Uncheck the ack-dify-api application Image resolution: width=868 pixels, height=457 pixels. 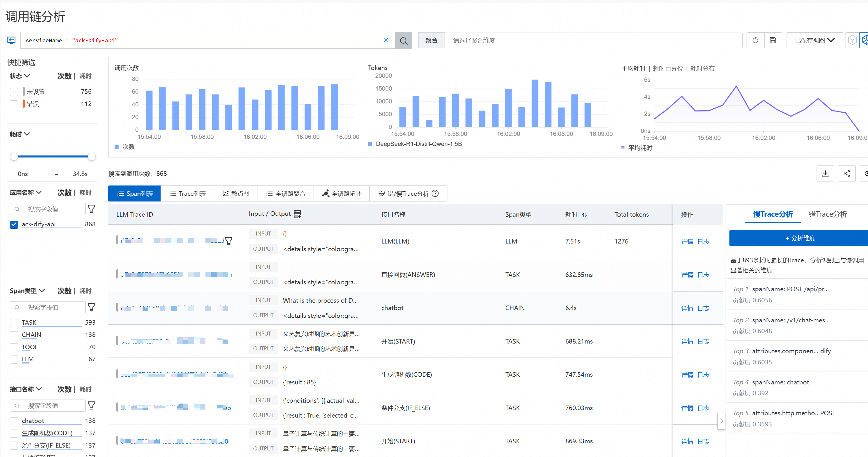(14, 224)
